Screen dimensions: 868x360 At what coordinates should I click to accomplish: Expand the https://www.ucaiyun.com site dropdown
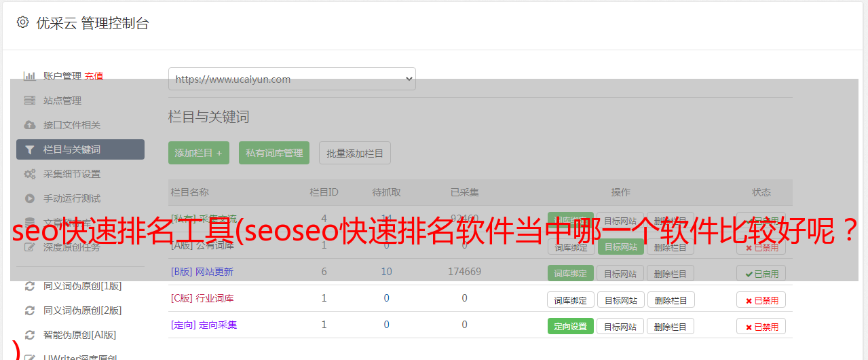[x=292, y=79]
